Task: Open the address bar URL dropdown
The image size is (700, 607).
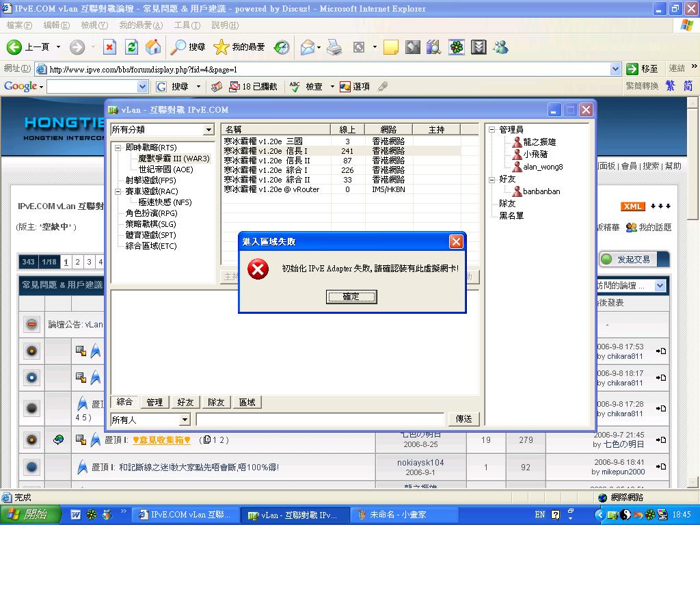Action: click(x=615, y=69)
